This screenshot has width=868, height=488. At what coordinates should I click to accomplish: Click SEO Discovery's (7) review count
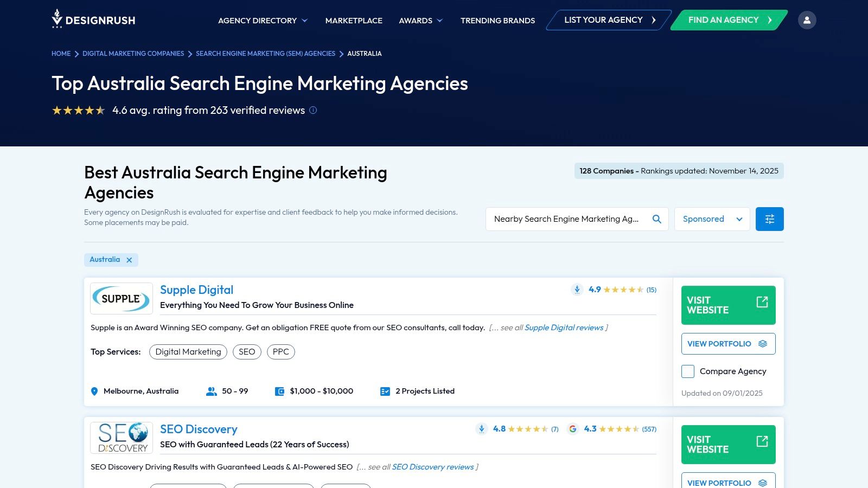pos(555,429)
